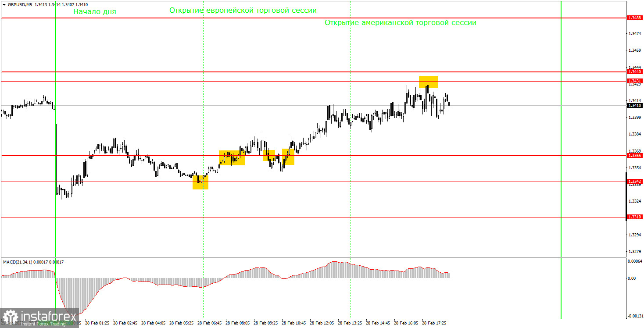Click the MACD scale value -0.00131
Viewport: 644px width, 328px height.
(635, 316)
